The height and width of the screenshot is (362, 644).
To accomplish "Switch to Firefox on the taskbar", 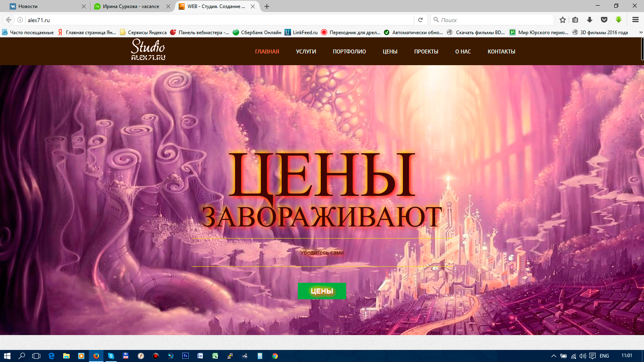I will (96, 356).
